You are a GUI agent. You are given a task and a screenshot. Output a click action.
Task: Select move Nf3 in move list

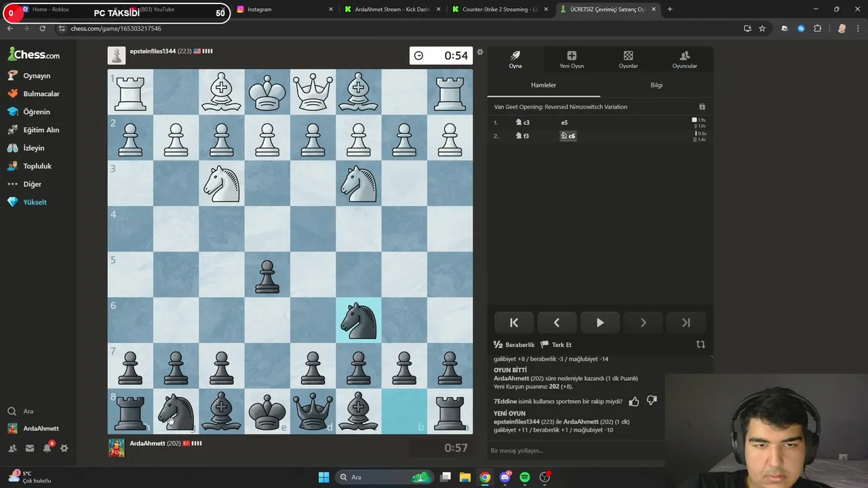coord(523,136)
